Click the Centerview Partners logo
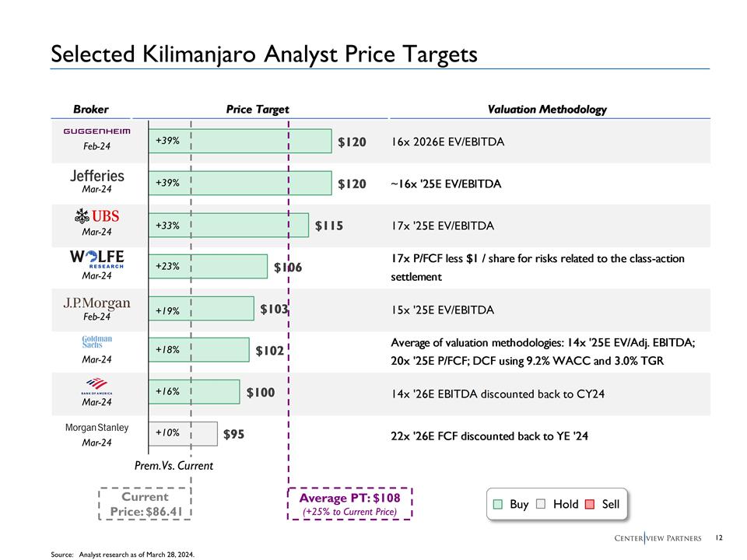Image resolution: width=747 pixels, height=560 pixels. pyautogui.click(x=658, y=538)
